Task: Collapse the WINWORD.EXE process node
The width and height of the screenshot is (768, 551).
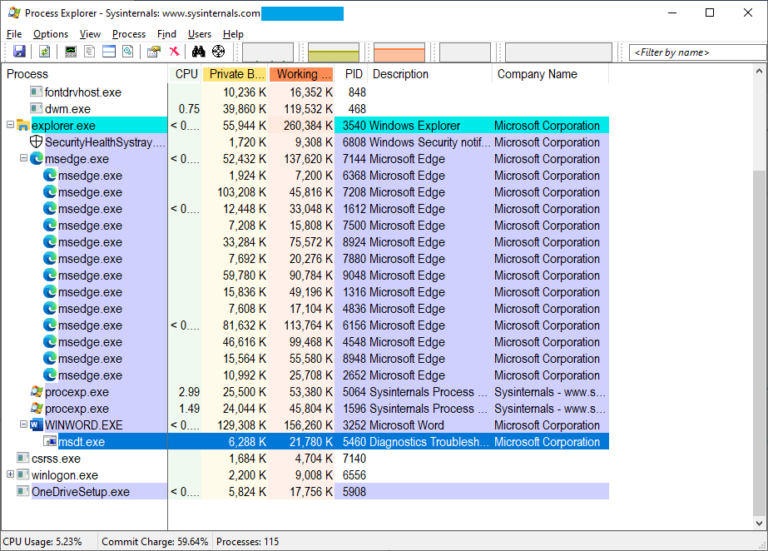Action: point(24,425)
